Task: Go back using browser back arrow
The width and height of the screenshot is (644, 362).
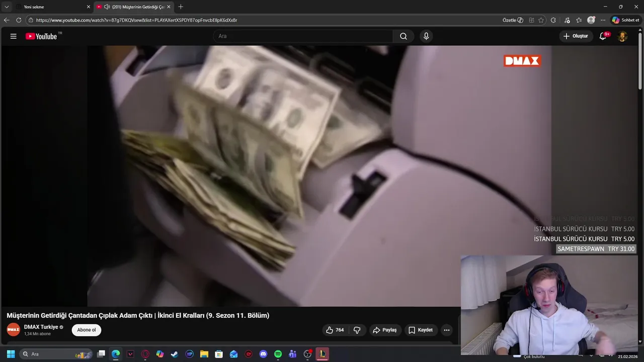Action: tap(7, 20)
